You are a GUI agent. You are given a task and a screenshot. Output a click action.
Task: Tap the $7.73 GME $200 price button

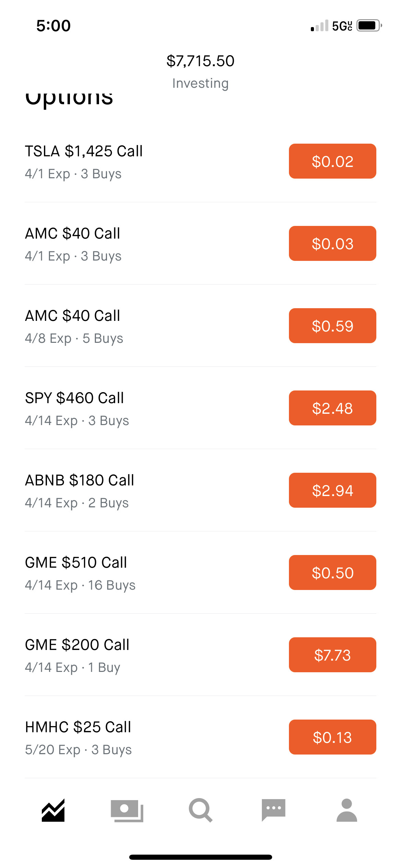[332, 655]
